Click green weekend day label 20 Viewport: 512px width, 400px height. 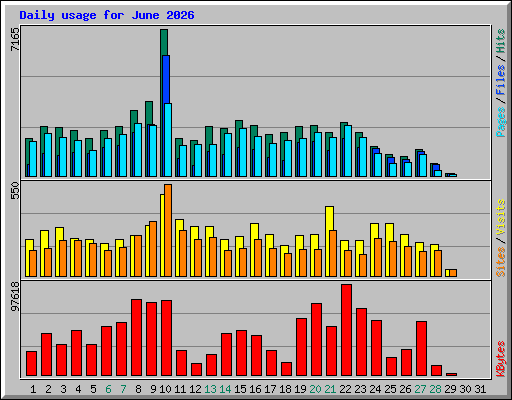315,389
